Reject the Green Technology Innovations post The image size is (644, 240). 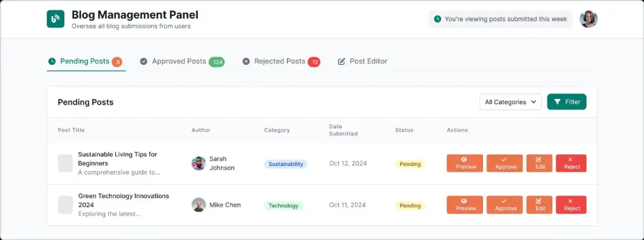pos(571,205)
